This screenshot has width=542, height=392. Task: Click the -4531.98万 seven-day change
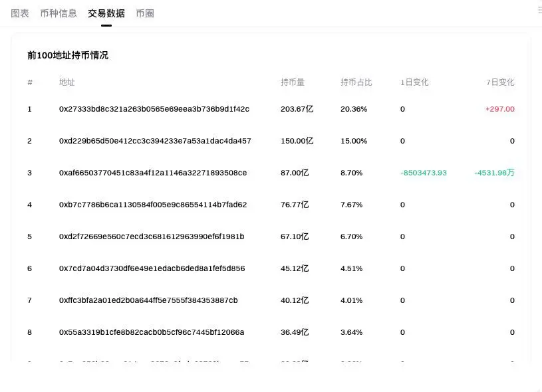[x=494, y=173]
